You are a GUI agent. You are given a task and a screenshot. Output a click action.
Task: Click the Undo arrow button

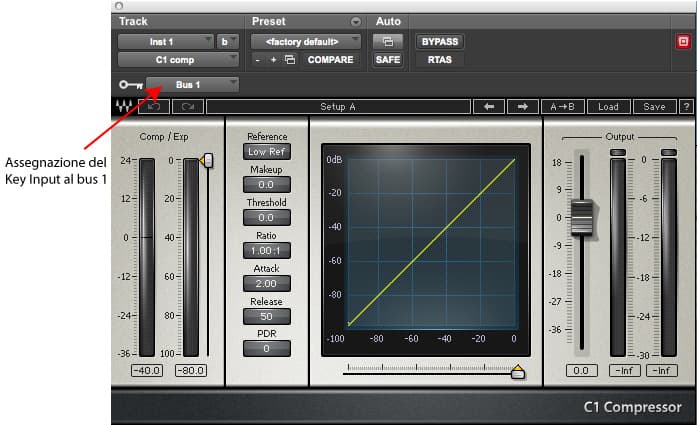(154, 106)
